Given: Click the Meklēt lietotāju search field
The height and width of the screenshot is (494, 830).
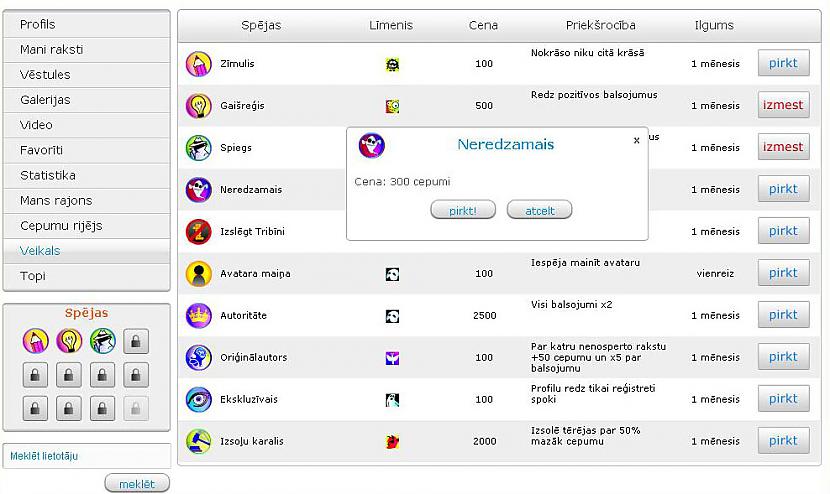Looking at the screenshot, I should click(87, 456).
